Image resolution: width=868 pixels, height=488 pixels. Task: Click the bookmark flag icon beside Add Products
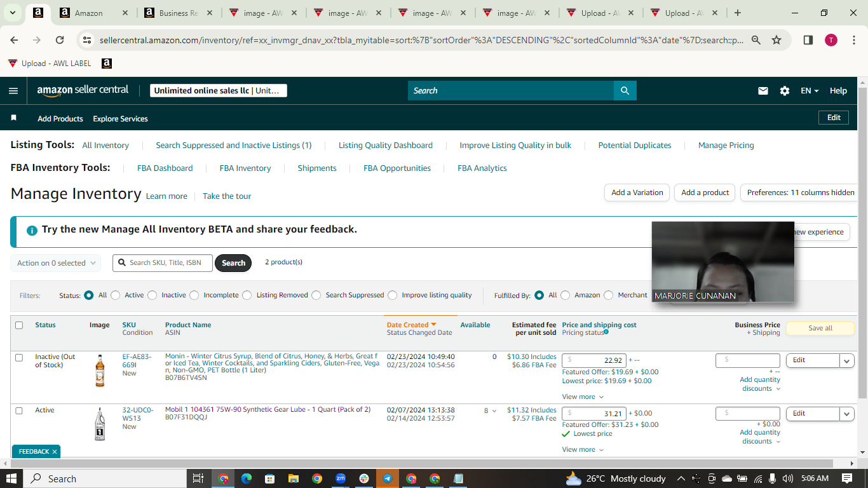click(x=14, y=118)
